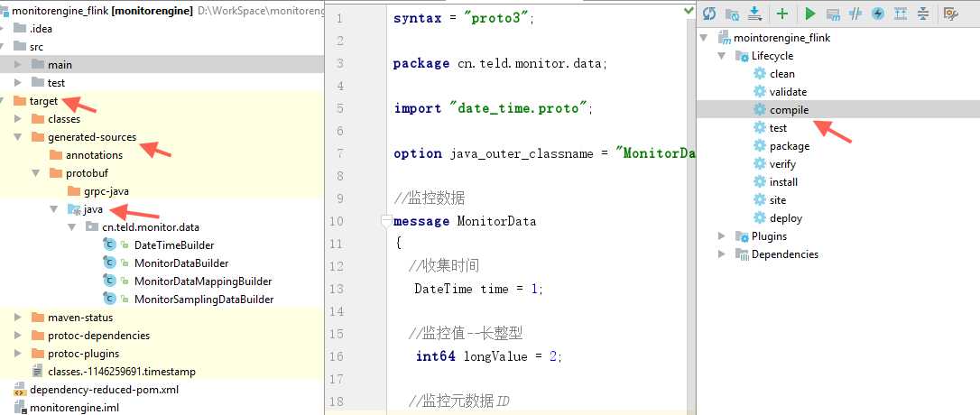Screen dimensions: 980x415
Task: Click class icon of MonitorDataBuilder
Action: coord(109,263)
